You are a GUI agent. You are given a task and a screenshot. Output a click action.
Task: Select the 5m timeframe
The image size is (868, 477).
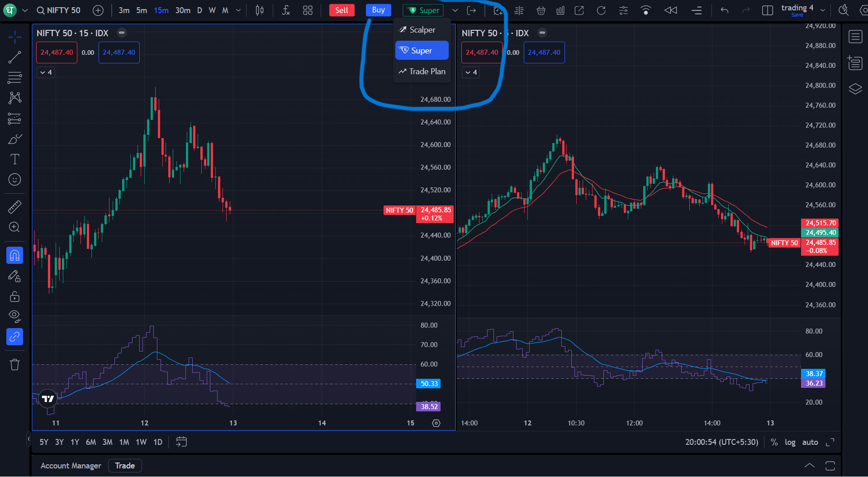142,10
